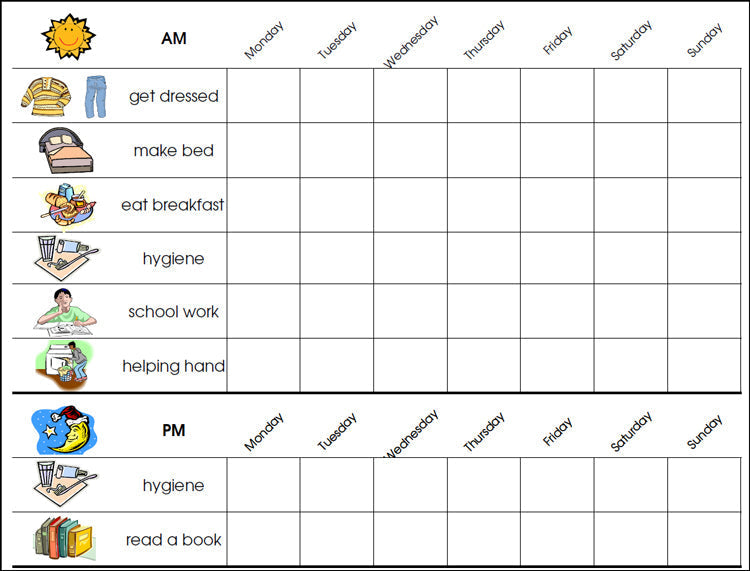Click the breakfast food icon
Image resolution: width=750 pixels, height=571 pixels.
coord(68,205)
